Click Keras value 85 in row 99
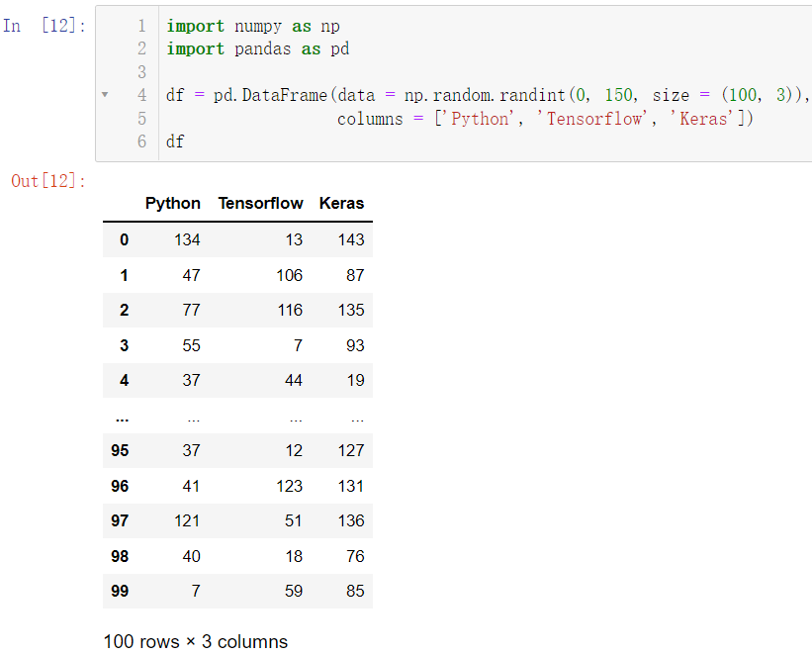812x655 pixels. [x=355, y=591]
